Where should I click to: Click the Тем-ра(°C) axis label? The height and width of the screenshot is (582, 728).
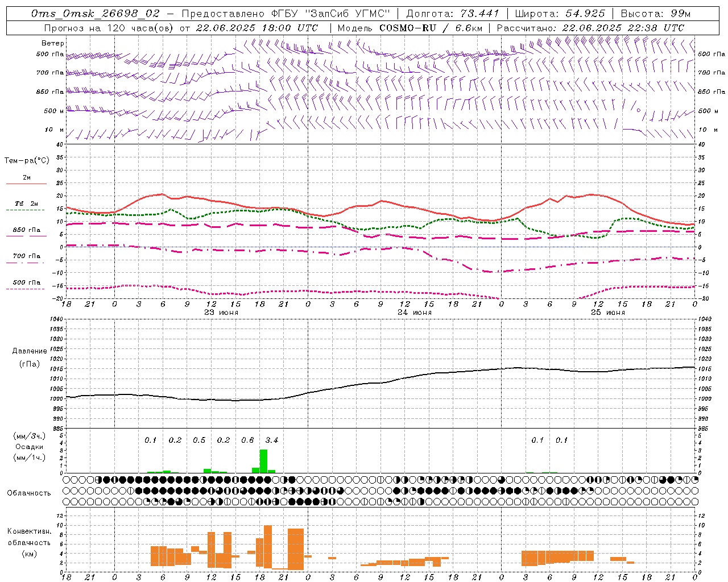[x=27, y=161]
